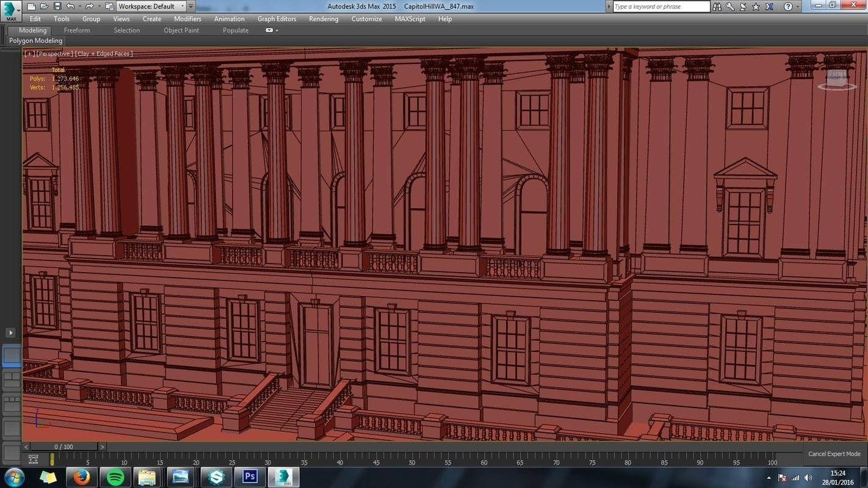Open the Help menu
Screen dimensions: 868x488
coord(445,19)
